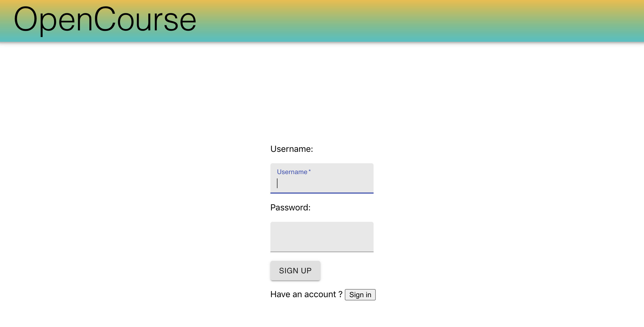Click the Sign in button
The height and width of the screenshot is (327, 644).
pos(360,295)
